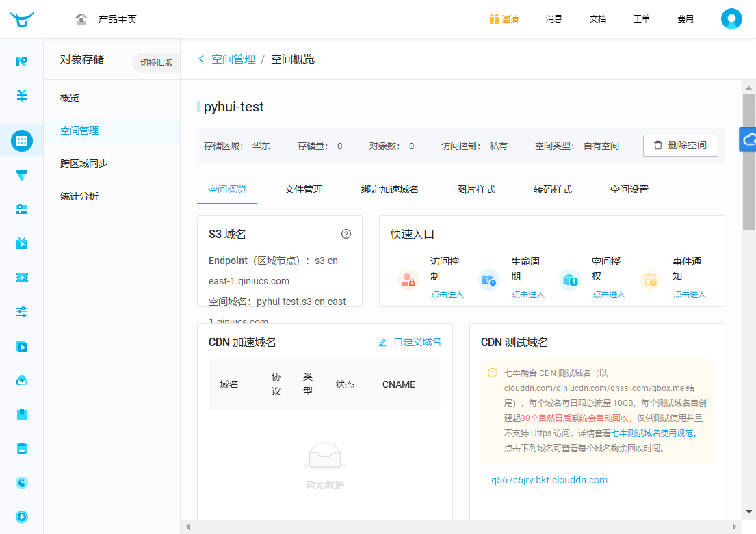The image size is (756, 534).
Task: Open the 空间设置 tab
Action: point(629,189)
